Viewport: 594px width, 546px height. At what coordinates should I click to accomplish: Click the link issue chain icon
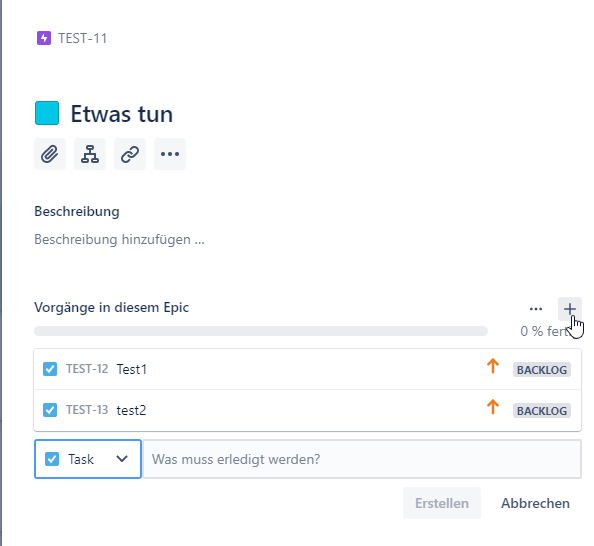130,154
